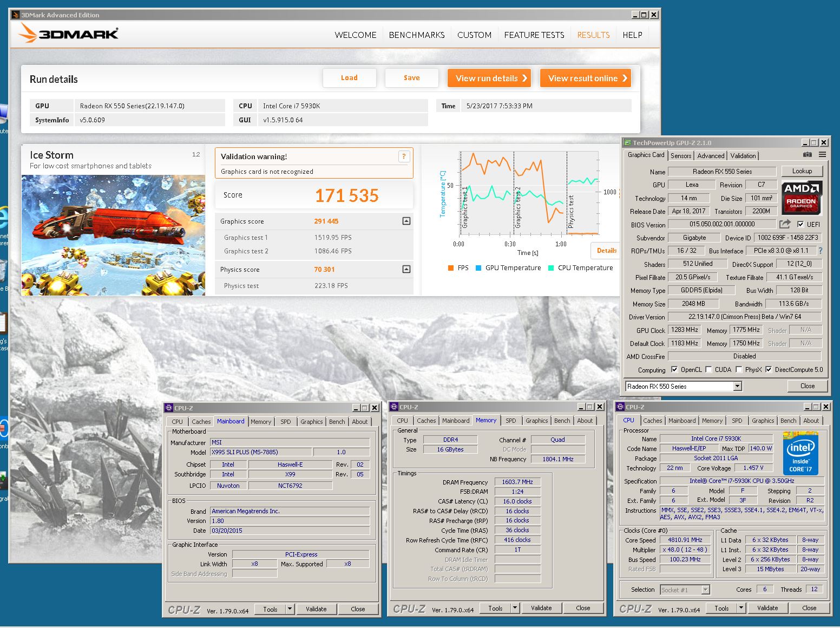Open the GPU-Z hamburger menu icon
This screenshot has width=840, height=628.
(x=822, y=155)
